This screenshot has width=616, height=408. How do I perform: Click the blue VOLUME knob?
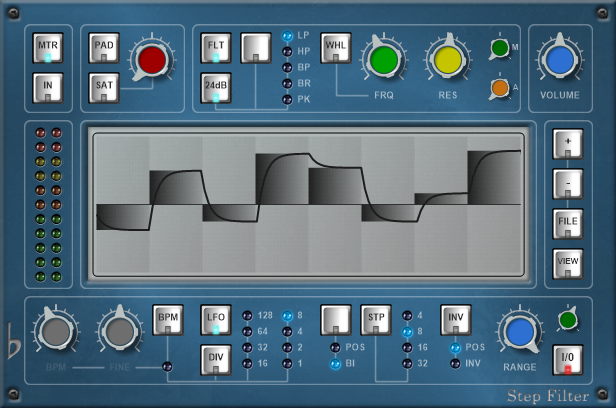pos(560,59)
